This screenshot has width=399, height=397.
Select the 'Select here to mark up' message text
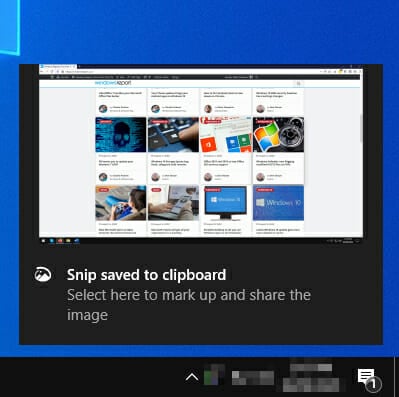189,305
